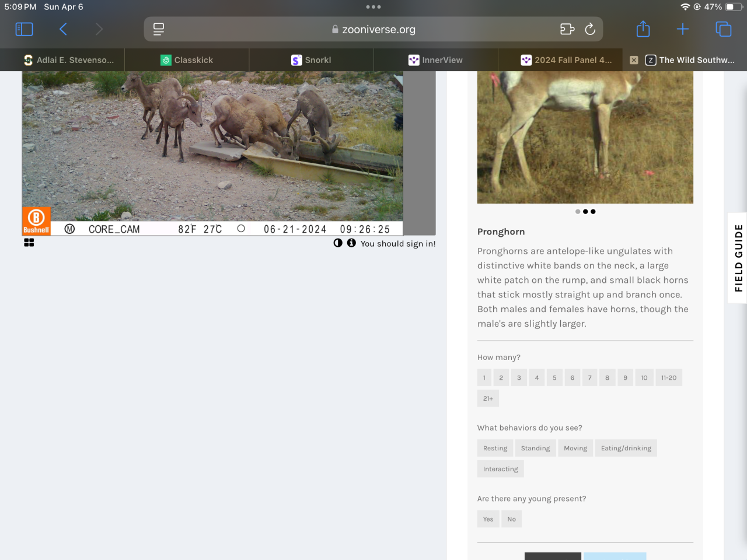Select count 1 for How many
This screenshot has width=747, height=560.
pos(484,377)
